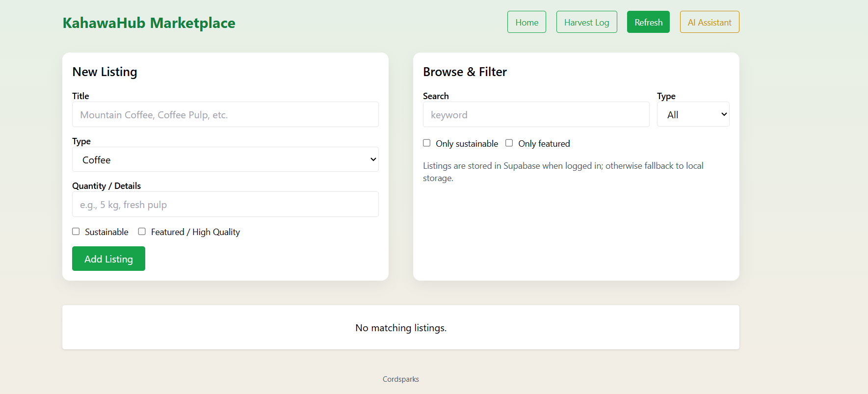
Task: Open the AI Assistant
Action: coord(709,22)
